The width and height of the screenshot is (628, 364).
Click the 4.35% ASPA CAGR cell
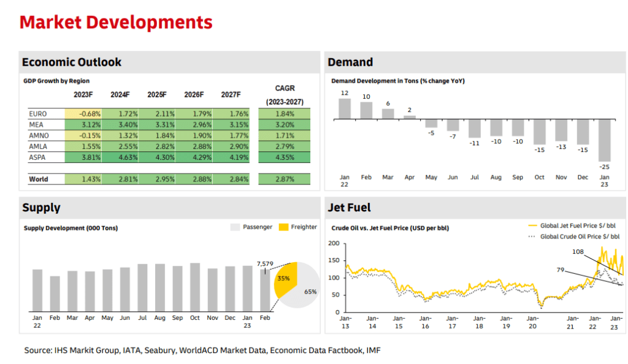pyautogui.click(x=285, y=157)
